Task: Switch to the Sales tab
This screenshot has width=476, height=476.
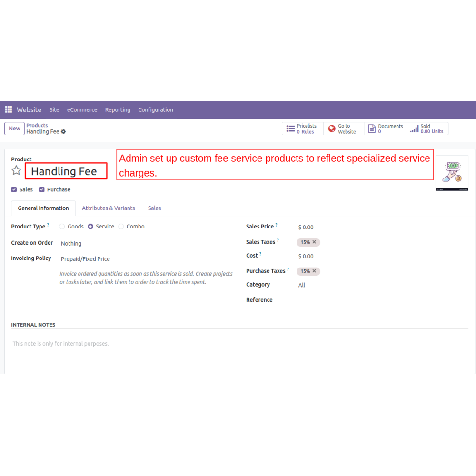Action: point(155,208)
